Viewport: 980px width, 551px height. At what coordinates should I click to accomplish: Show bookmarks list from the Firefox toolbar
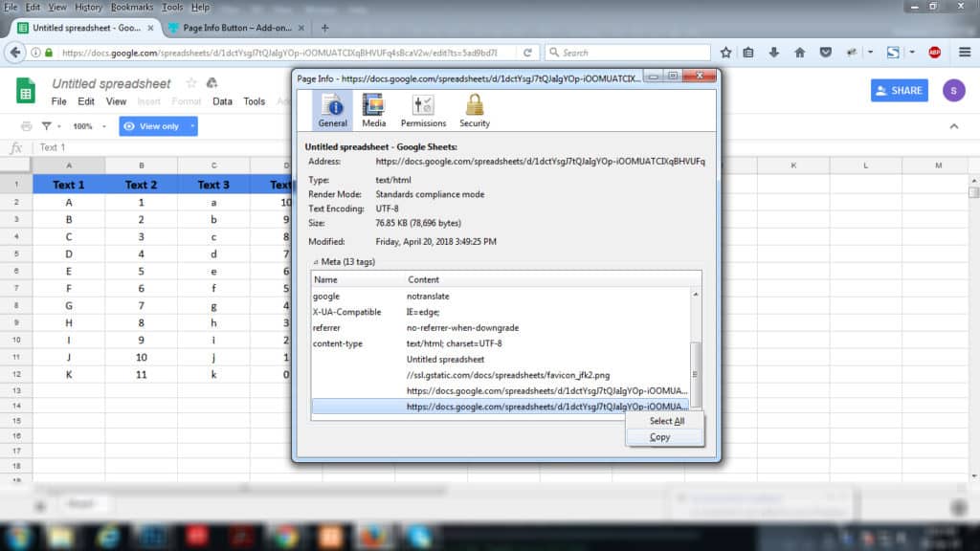[x=748, y=53]
